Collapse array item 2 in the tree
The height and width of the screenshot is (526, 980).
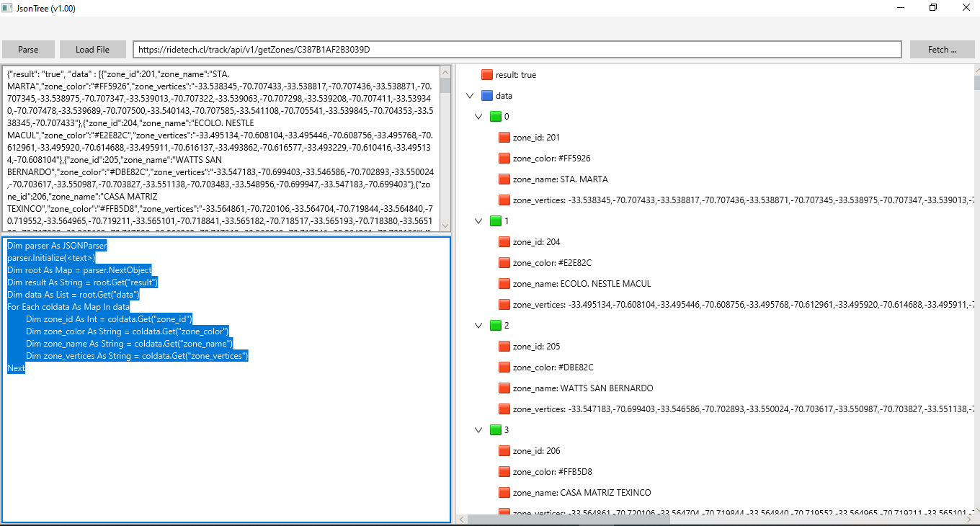coord(479,326)
